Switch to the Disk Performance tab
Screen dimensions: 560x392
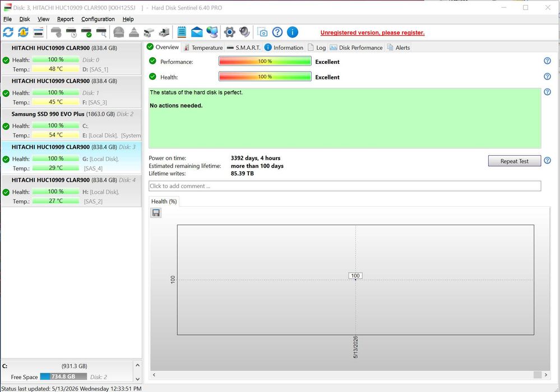tap(356, 48)
